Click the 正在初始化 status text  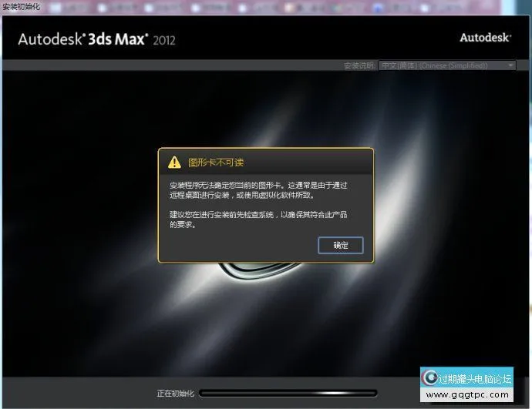coord(175,393)
